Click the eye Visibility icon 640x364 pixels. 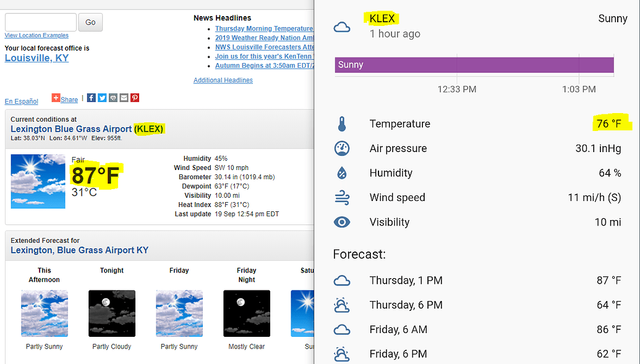[342, 222]
